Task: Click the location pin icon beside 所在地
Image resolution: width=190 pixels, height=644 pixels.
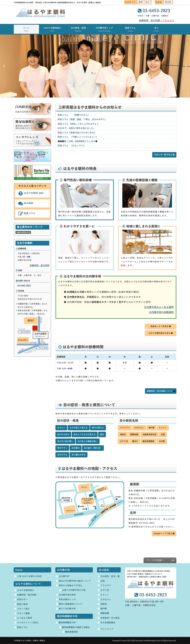Action: pyautogui.click(x=17, y=291)
